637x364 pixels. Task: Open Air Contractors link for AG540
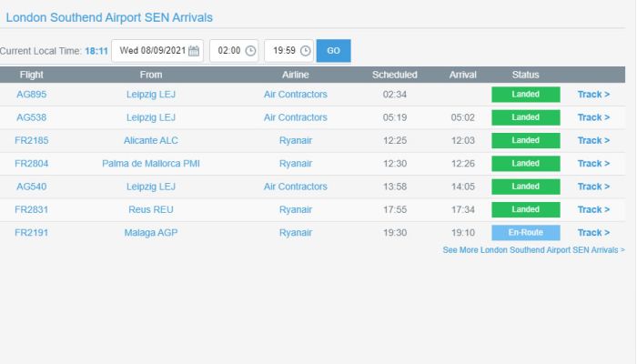pyautogui.click(x=295, y=187)
